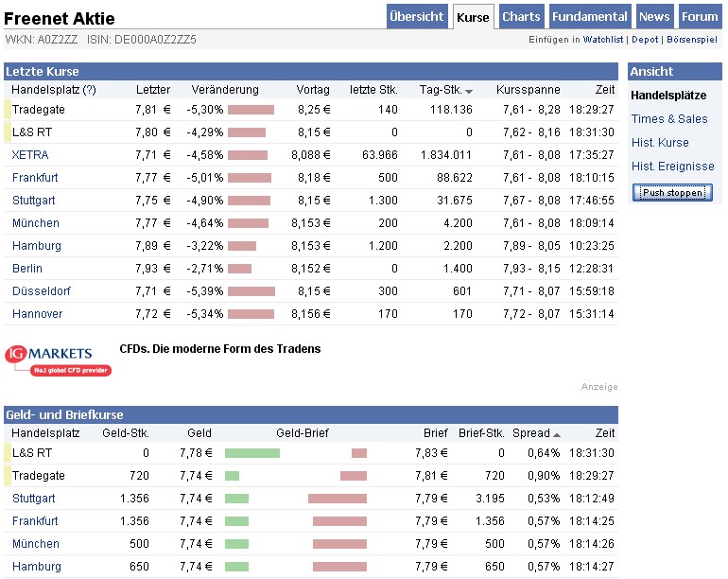Open the Übersicht tab
The width and height of the screenshot is (728, 579).
[x=416, y=17]
